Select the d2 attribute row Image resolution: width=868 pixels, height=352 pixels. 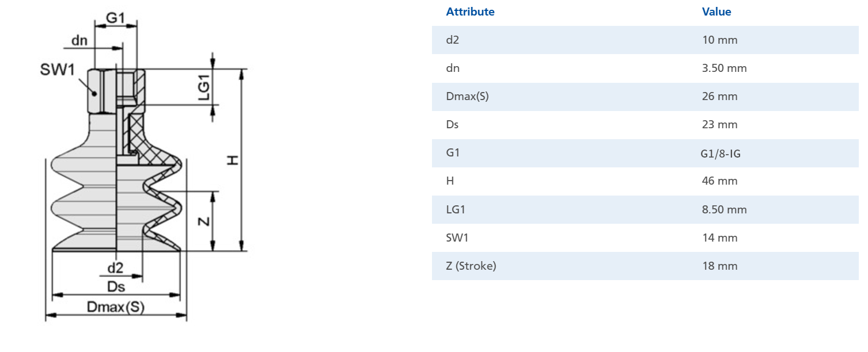click(x=645, y=40)
